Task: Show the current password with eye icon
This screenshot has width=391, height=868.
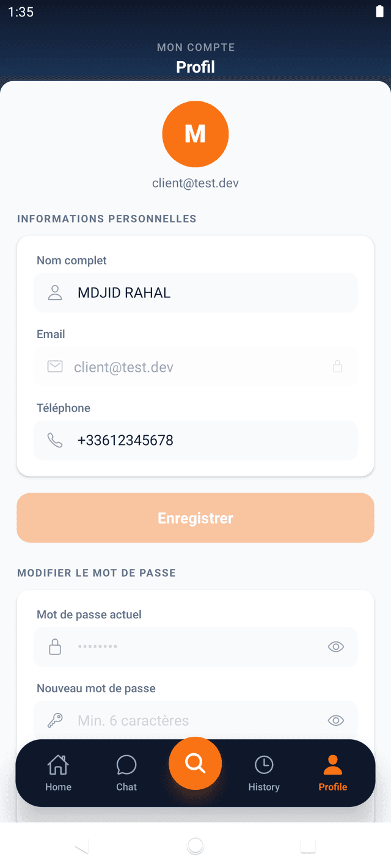Action: [336, 647]
